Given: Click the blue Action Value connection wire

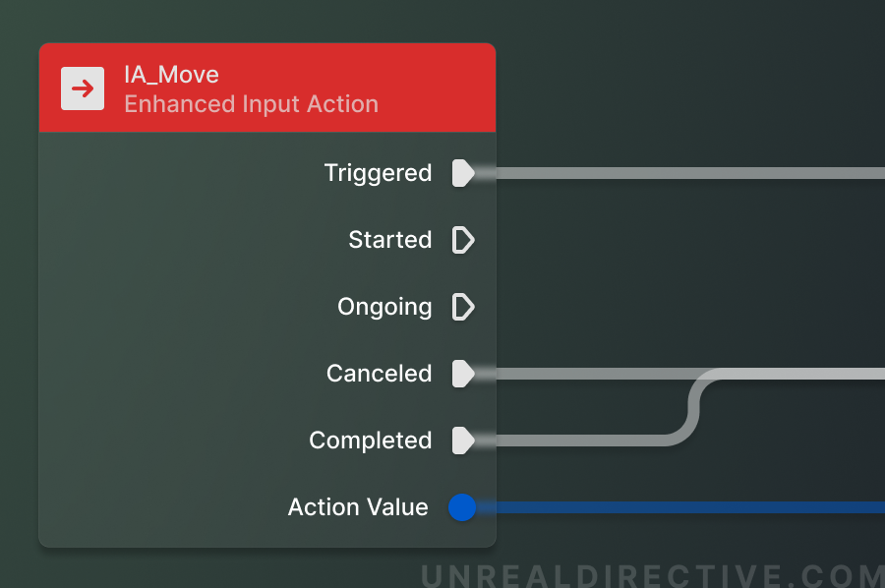Looking at the screenshot, I should coord(688,507).
